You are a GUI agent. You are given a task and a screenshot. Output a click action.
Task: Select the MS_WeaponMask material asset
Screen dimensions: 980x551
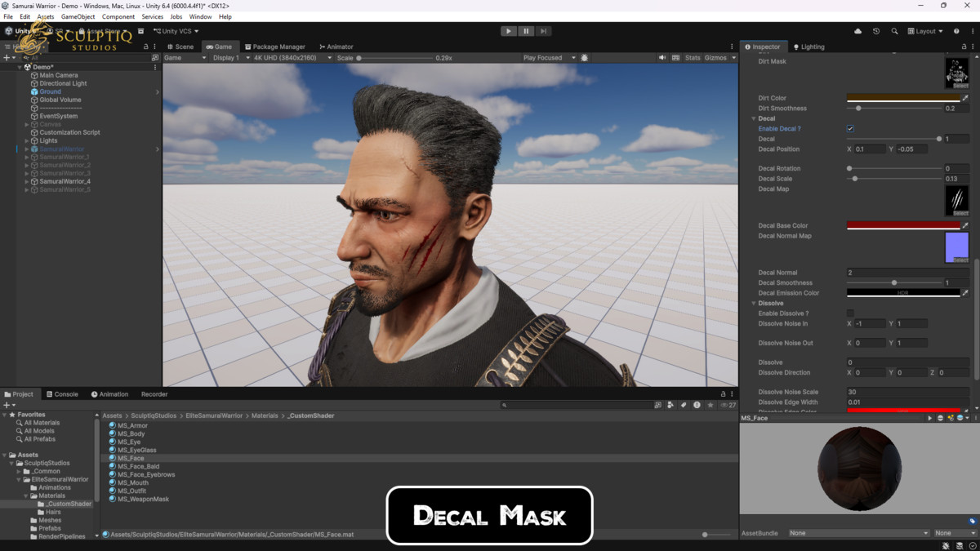click(143, 499)
